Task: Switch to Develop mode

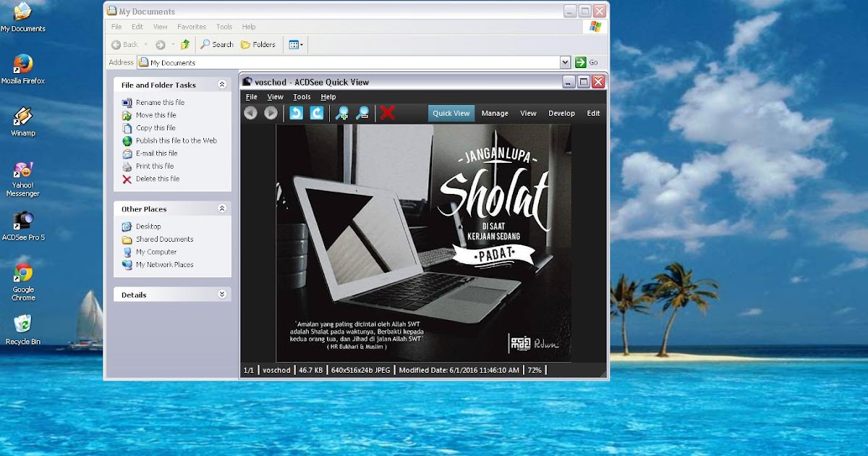Action: coord(562,113)
